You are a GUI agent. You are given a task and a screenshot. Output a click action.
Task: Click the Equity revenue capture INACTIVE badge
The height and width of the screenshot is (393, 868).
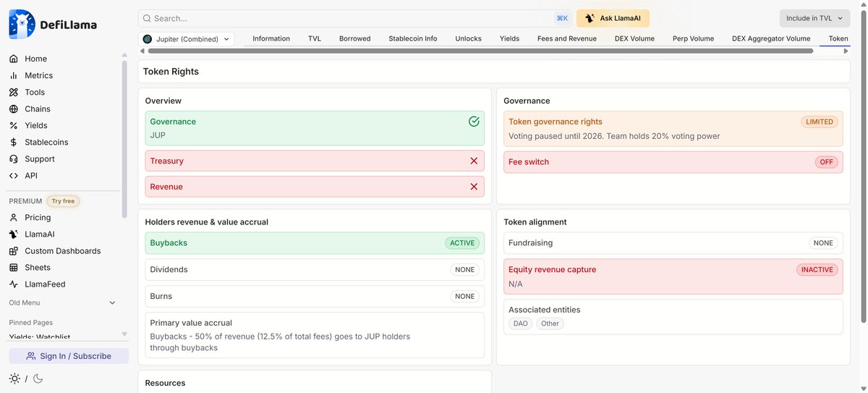point(817,269)
